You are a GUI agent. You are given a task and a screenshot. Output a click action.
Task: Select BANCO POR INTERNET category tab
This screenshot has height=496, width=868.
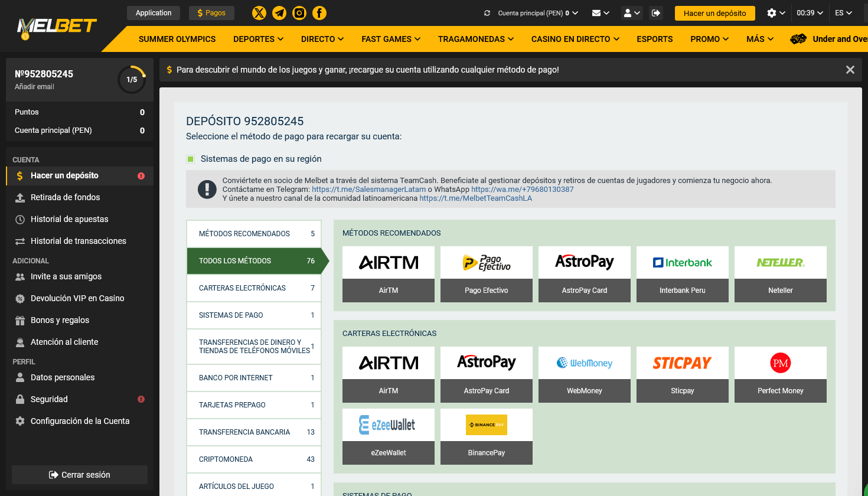tap(254, 378)
